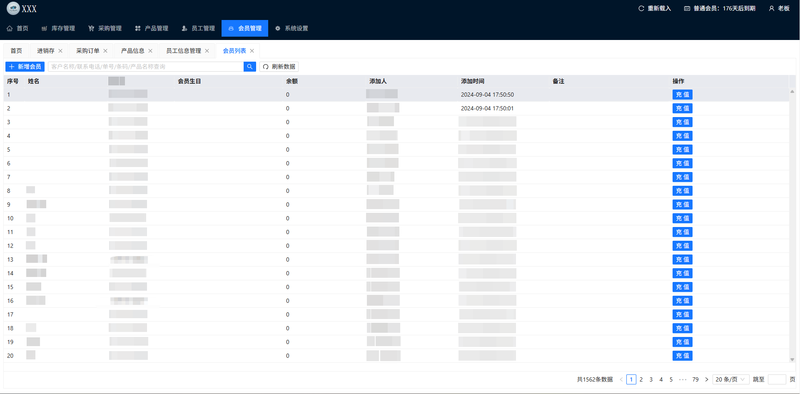This screenshot has width=800, height=394.
Task: Close the 进销存 tab via its X
Action: click(60, 51)
